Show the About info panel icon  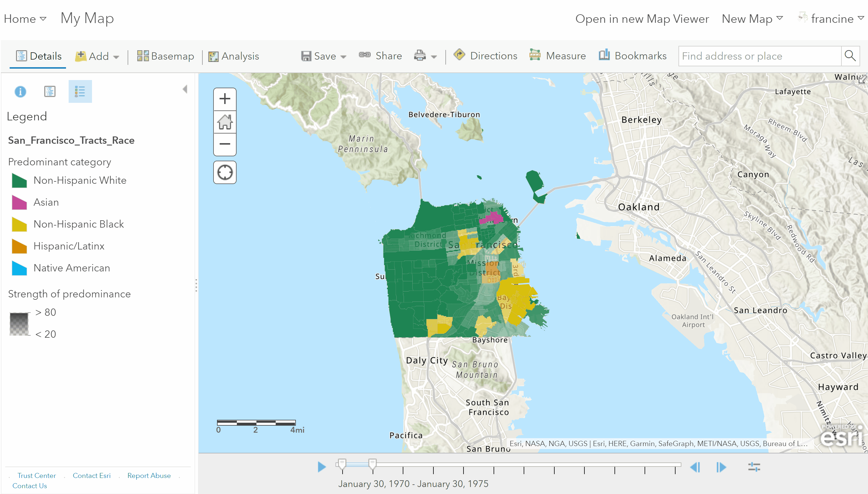(x=20, y=92)
